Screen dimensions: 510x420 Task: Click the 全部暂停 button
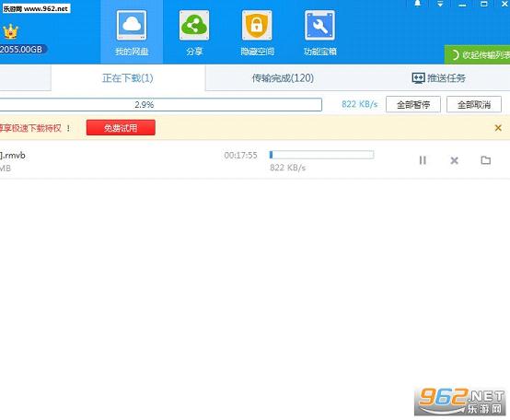pyautogui.click(x=413, y=104)
